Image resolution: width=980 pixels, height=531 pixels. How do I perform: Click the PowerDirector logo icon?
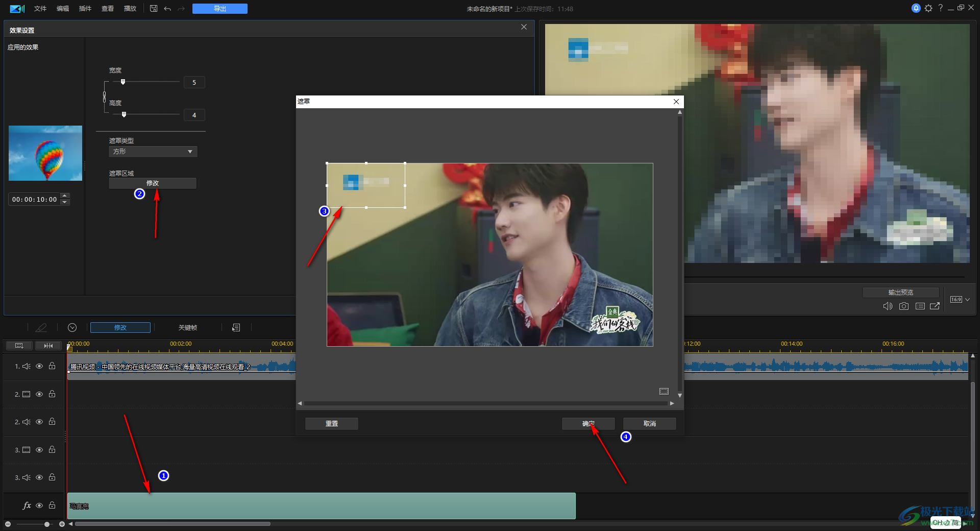pos(17,9)
